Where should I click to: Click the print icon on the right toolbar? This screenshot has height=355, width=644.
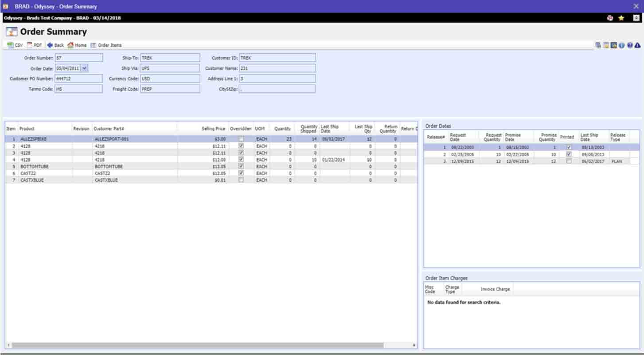(x=598, y=45)
